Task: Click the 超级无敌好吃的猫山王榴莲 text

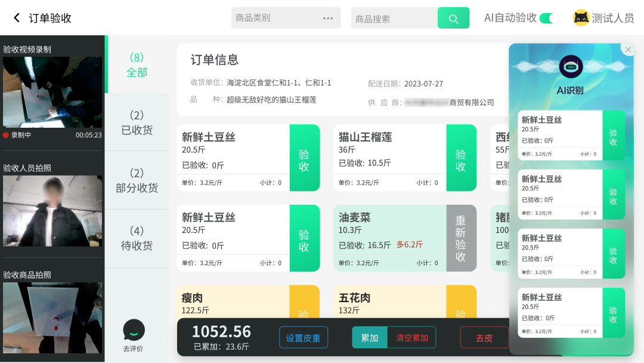Action: [271, 100]
